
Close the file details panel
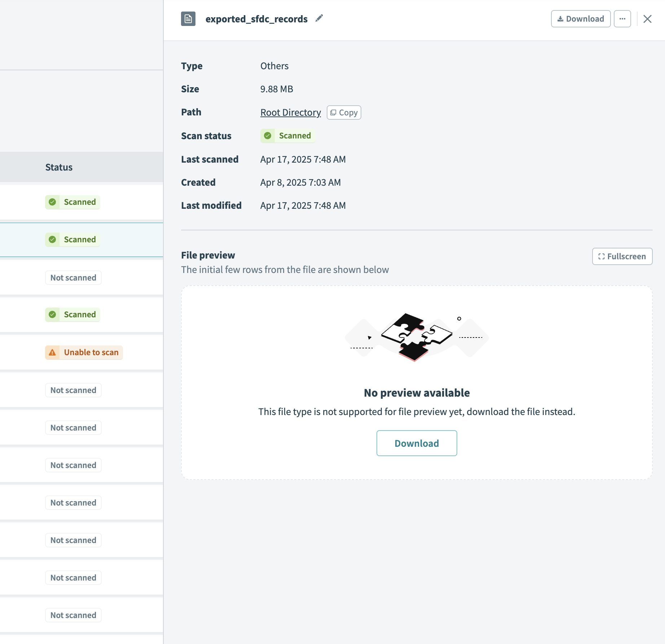click(x=647, y=19)
